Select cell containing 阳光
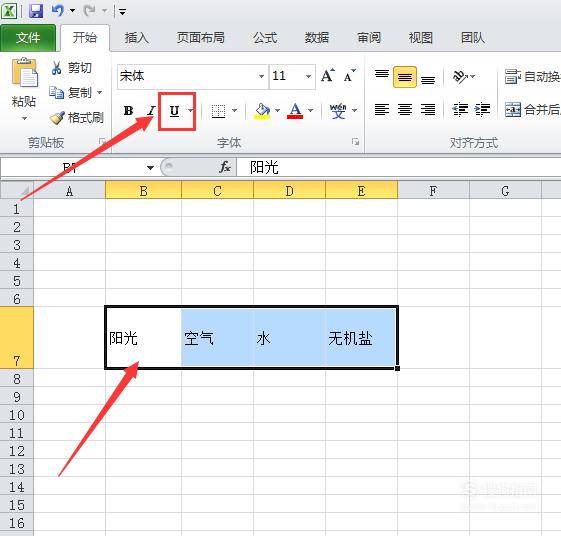 click(x=143, y=337)
